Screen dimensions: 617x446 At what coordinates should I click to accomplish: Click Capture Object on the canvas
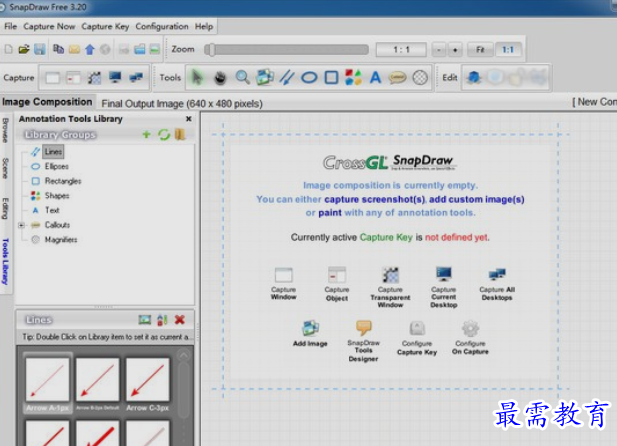[337, 284]
